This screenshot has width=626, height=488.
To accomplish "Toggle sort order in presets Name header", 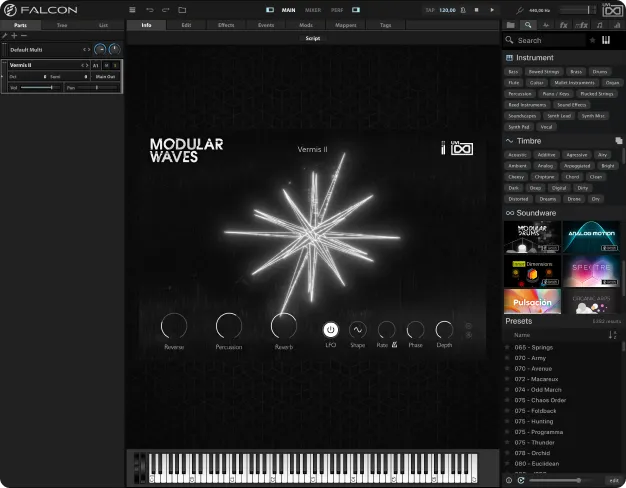I will [613, 335].
